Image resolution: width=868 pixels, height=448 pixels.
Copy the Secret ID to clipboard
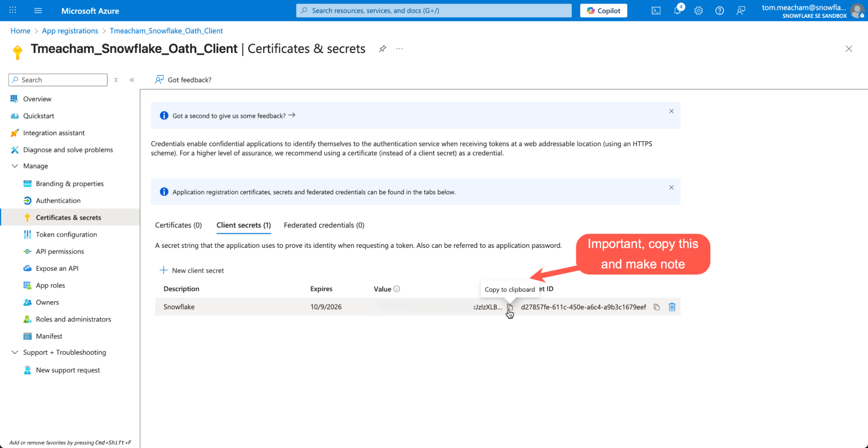pos(657,307)
